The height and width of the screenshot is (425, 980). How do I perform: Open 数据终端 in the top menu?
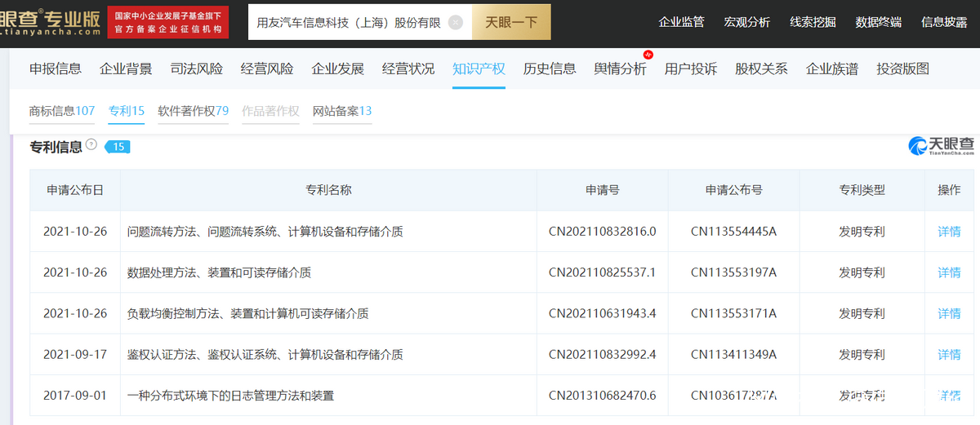pos(878,22)
